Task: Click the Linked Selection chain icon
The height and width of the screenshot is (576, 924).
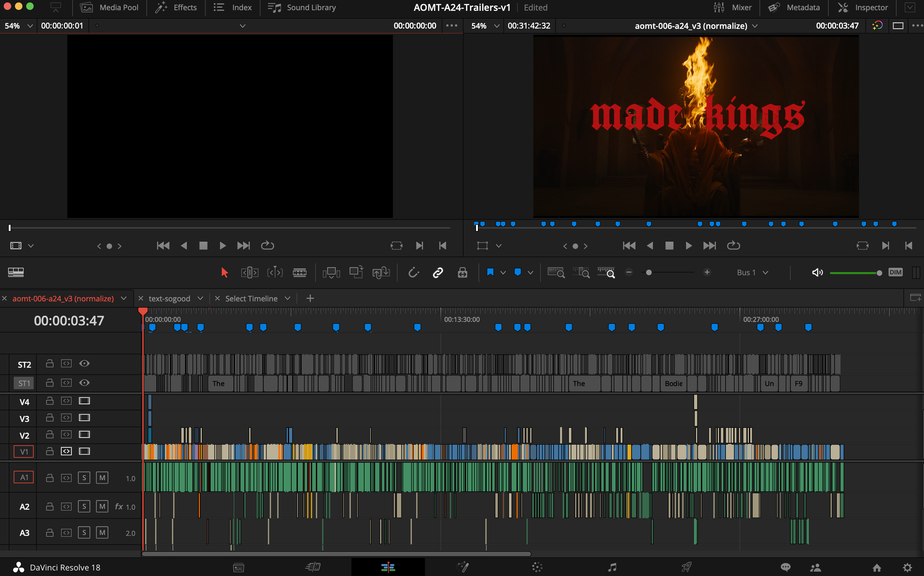Action: [438, 272]
